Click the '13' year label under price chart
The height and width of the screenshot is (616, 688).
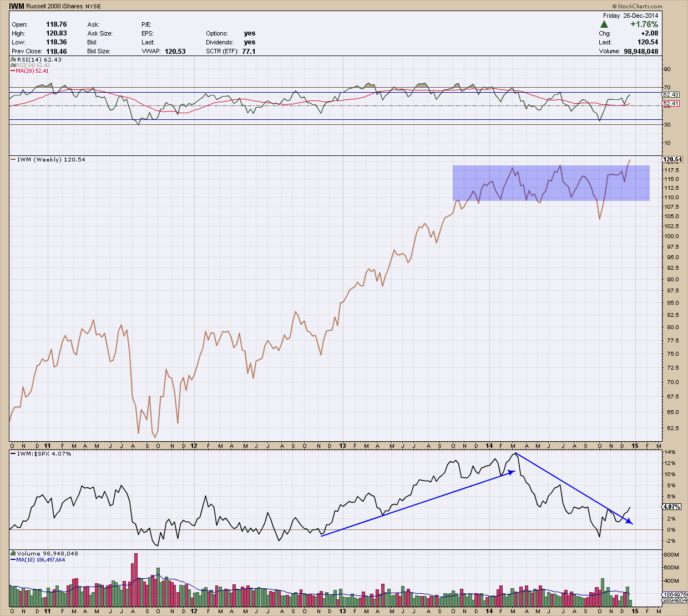pos(342,446)
